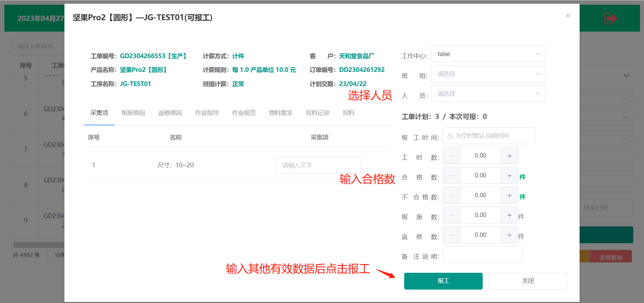Decrease 合格数 with the minus button
Screen dimensions: 644x303
click(x=451, y=176)
